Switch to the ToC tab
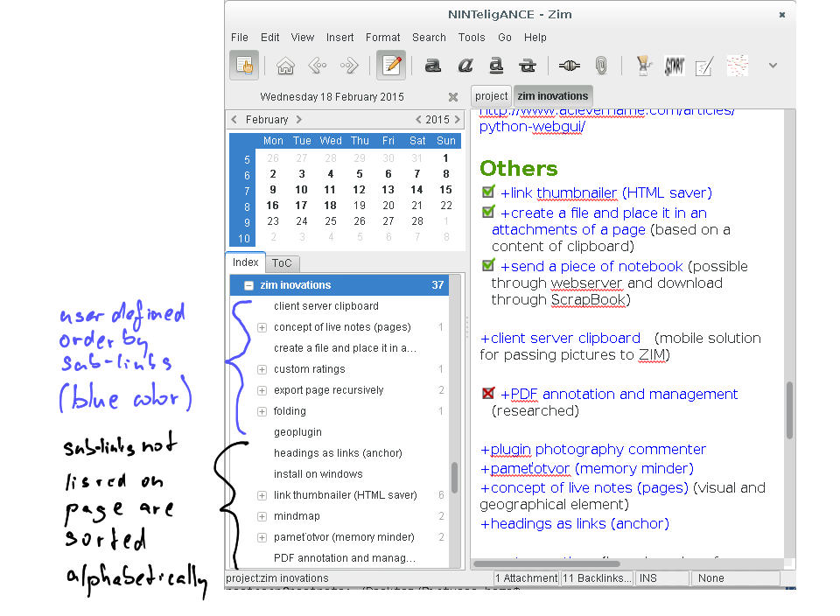840x616 pixels. [x=282, y=263]
